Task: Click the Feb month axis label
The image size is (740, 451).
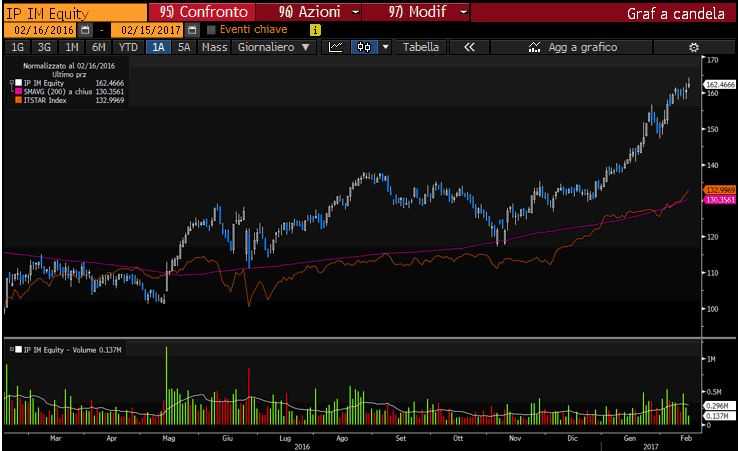Action: coord(686,438)
